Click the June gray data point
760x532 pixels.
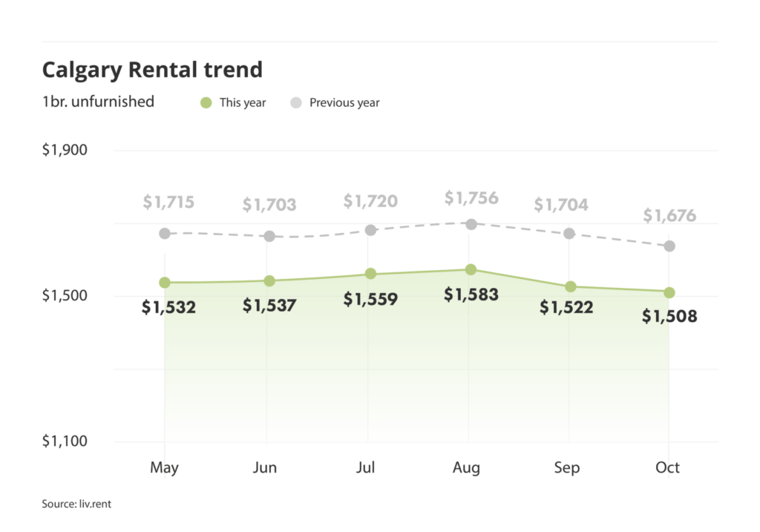(270, 236)
